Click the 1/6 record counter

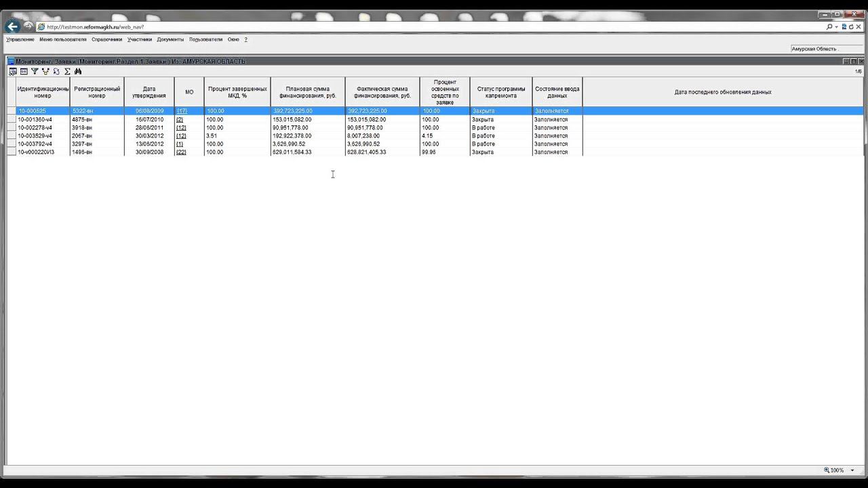point(858,71)
